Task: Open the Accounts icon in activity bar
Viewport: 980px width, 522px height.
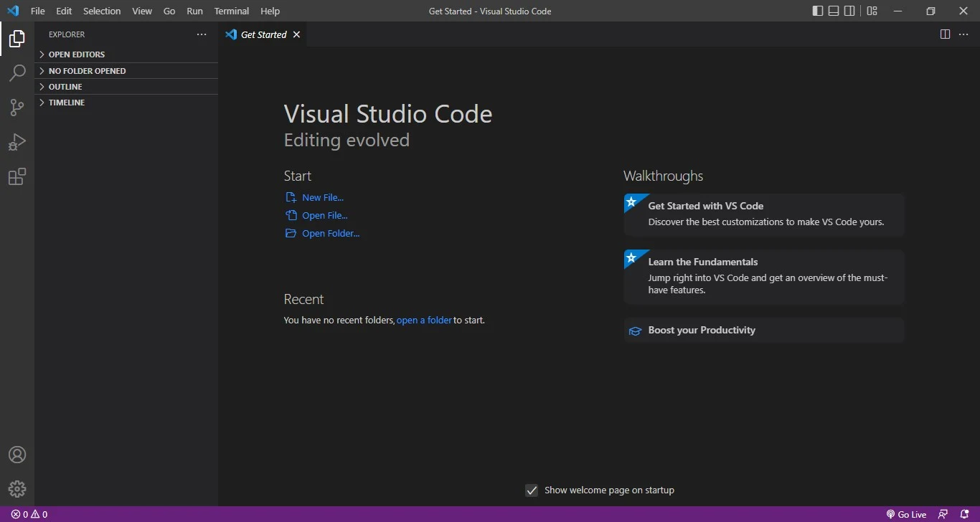Action: point(17,455)
